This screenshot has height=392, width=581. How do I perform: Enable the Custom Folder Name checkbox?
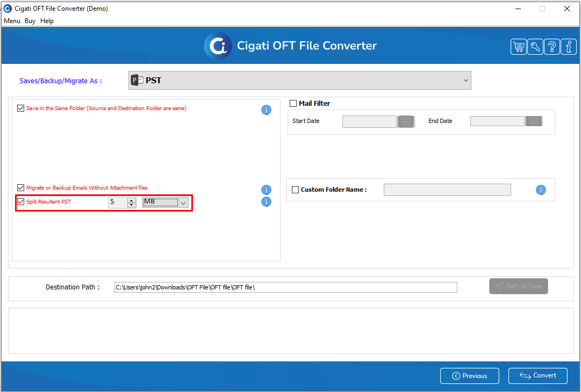pyautogui.click(x=295, y=190)
